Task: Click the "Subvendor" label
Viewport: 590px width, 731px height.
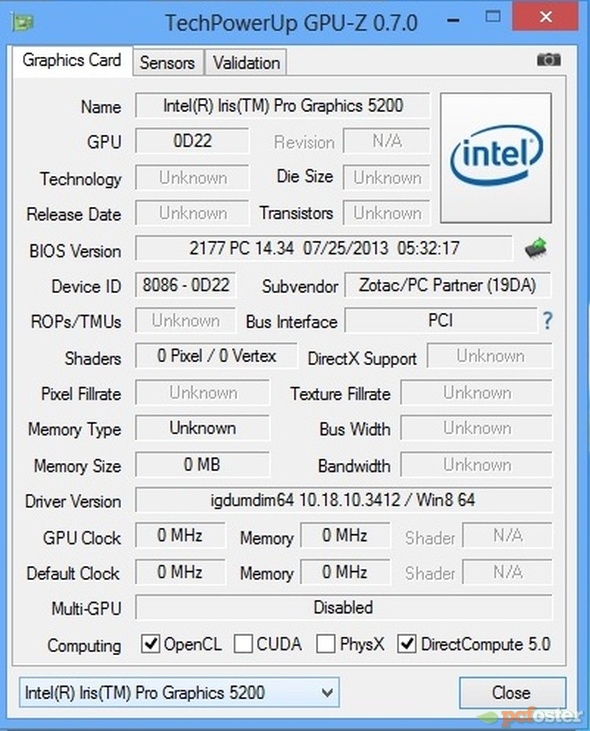Action: [300, 286]
